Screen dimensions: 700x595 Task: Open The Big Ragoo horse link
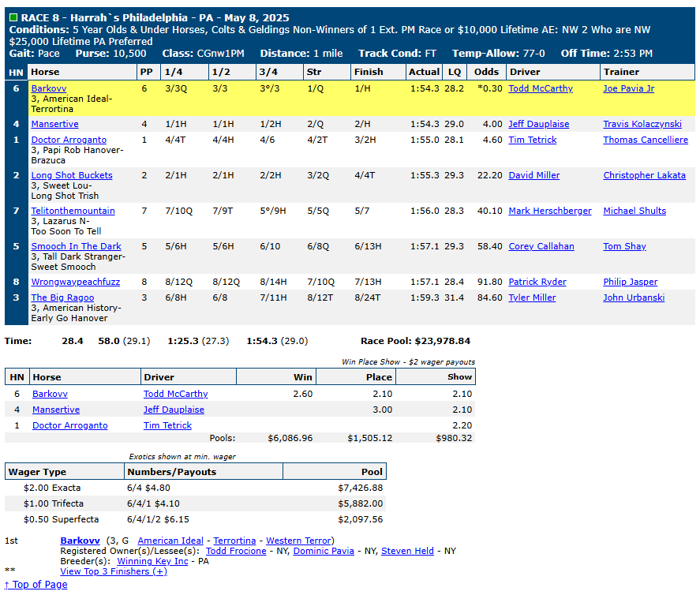tap(62, 297)
